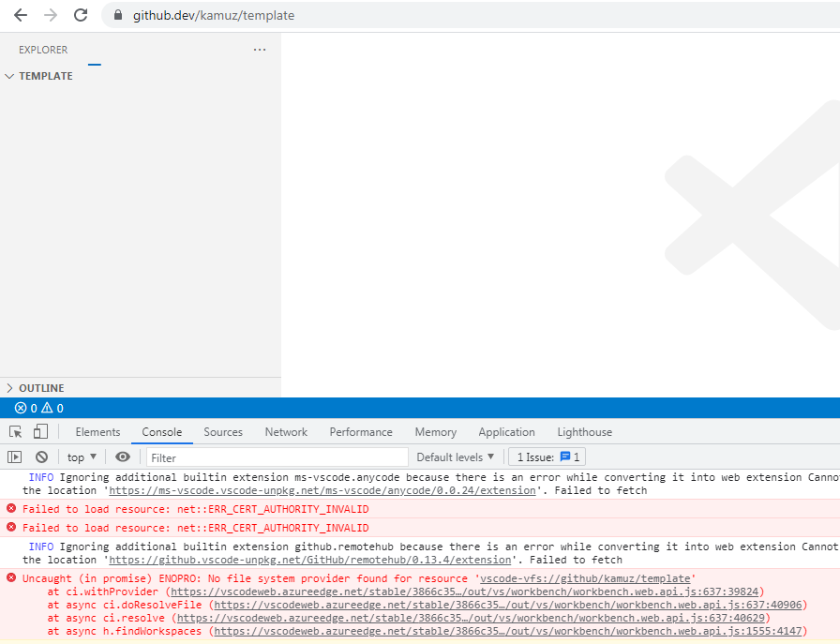The image size is (840, 644).
Task: Toggle the device toolbar
Action: click(x=38, y=430)
